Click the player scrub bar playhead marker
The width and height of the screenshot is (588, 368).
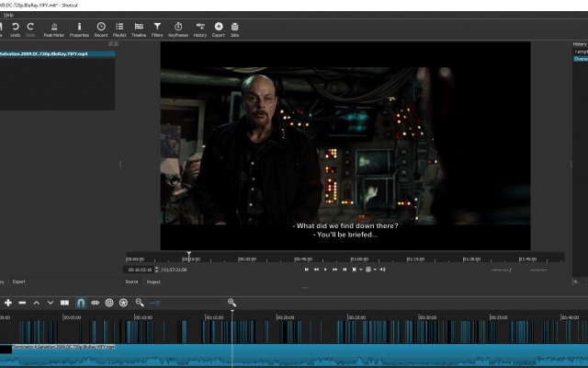(x=189, y=255)
